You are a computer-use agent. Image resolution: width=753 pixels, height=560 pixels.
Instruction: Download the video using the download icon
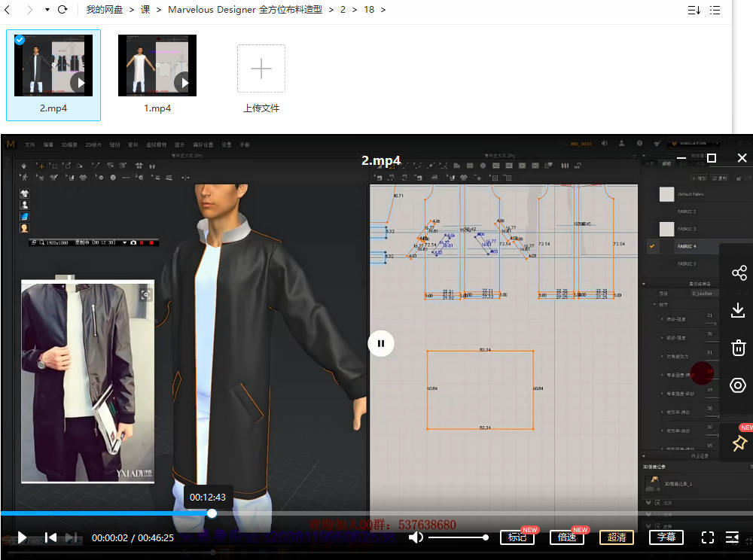pyautogui.click(x=738, y=310)
